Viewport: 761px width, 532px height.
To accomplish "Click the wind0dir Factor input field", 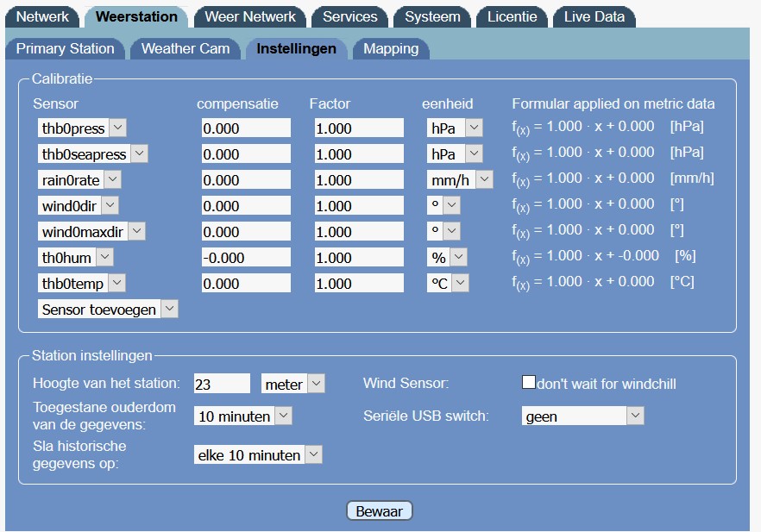I will (358, 206).
